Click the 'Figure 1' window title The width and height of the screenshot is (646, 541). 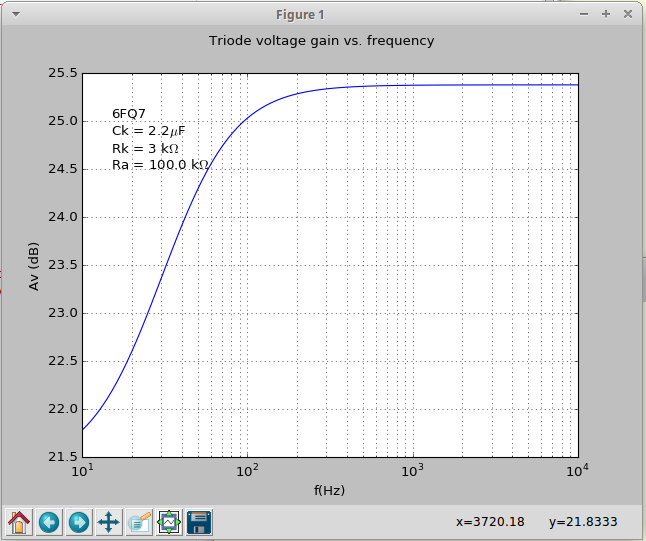300,15
